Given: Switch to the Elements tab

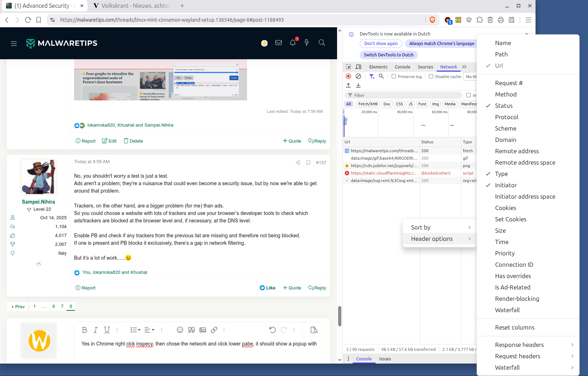Looking at the screenshot, I should pos(378,67).
